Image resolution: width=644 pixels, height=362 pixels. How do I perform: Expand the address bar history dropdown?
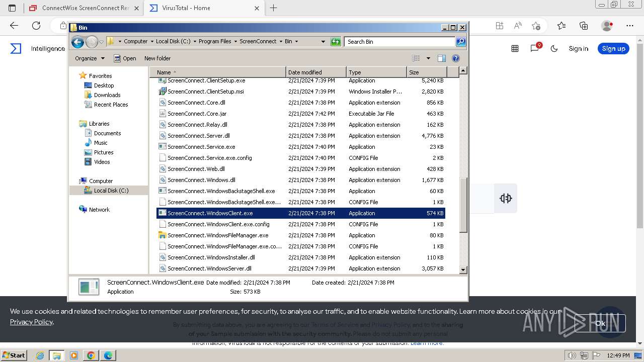[323, 42]
